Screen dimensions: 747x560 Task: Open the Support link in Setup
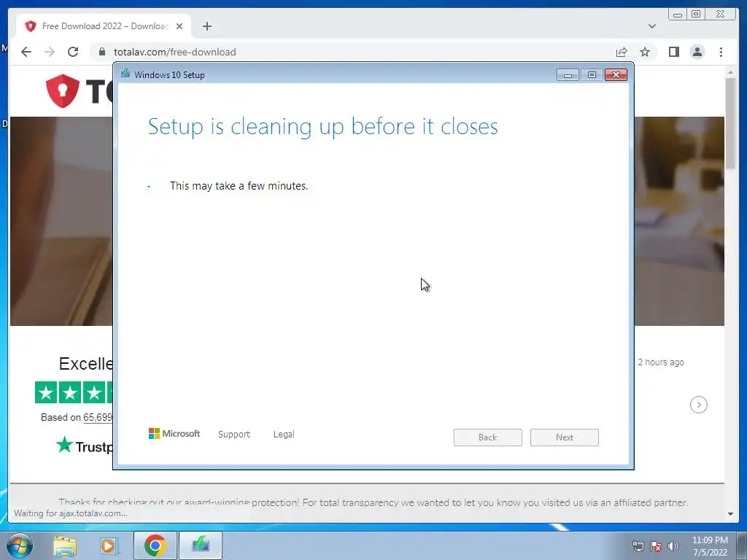[234, 435]
